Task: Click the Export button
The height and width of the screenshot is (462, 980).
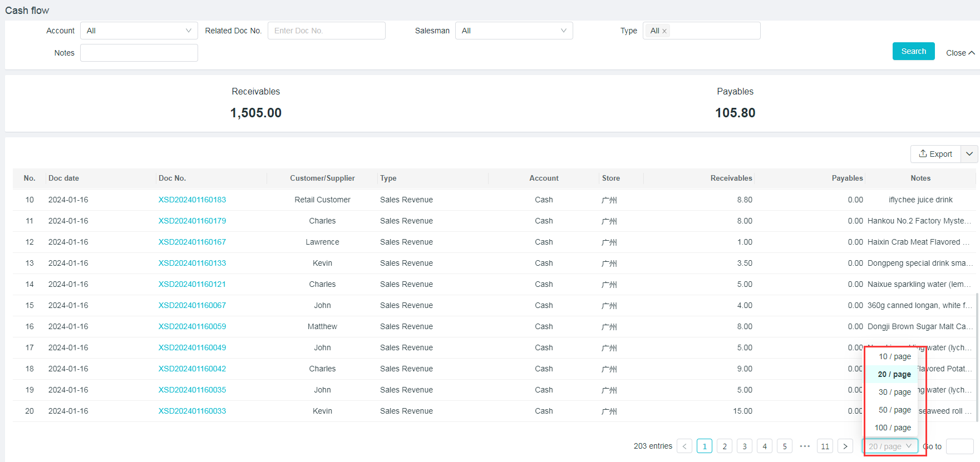Action: [935, 154]
